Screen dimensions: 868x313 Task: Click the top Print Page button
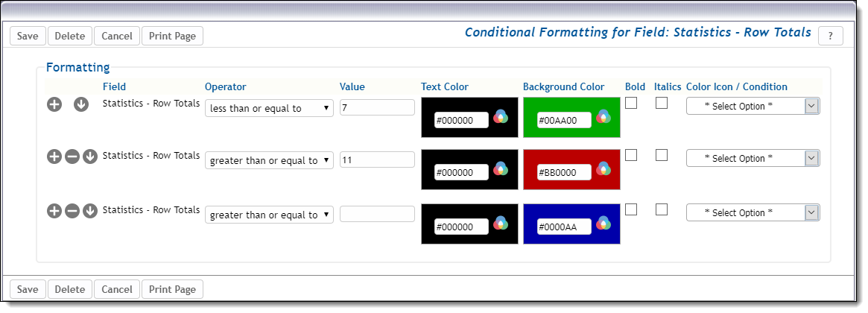[x=172, y=36]
